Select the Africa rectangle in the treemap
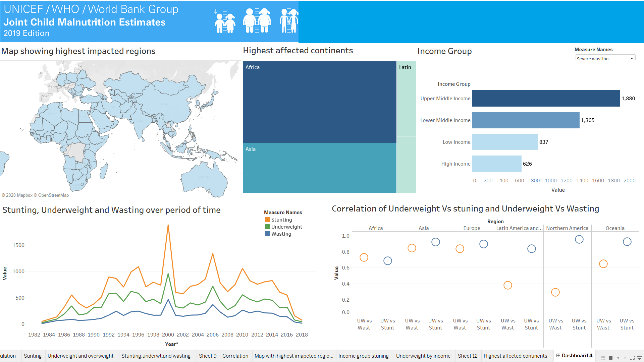Screen dimensions: 644x362 tap(319, 101)
